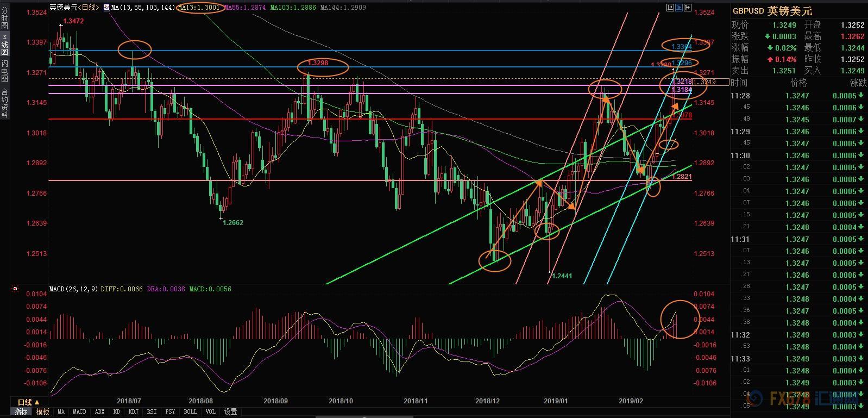Click the MA(13,55,103,144) parameters label
The height and width of the screenshot is (418, 868).
[x=143, y=8]
